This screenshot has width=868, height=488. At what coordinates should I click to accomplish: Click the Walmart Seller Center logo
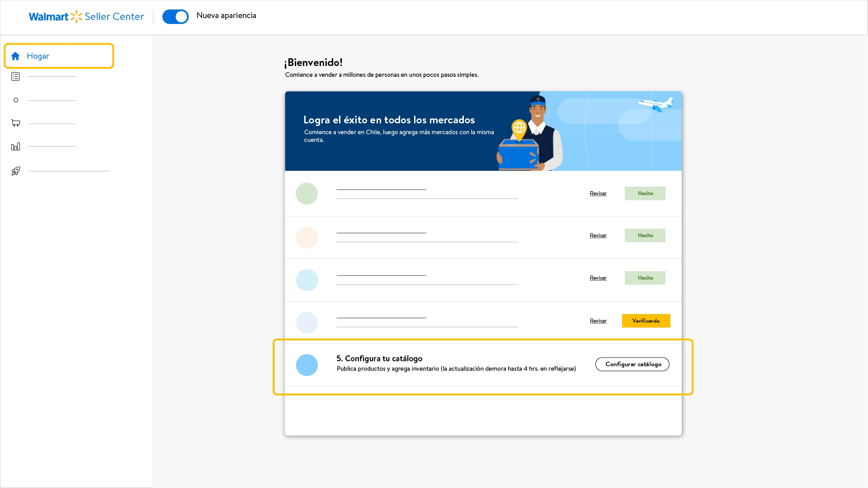point(86,17)
